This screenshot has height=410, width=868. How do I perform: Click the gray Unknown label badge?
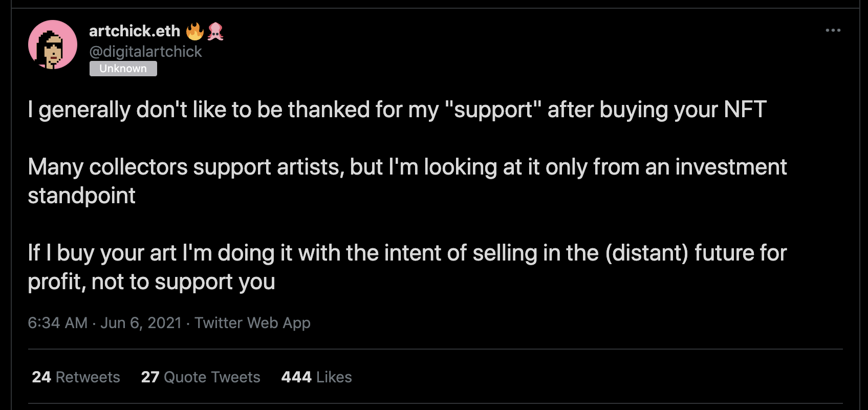click(x=123, y=69)
